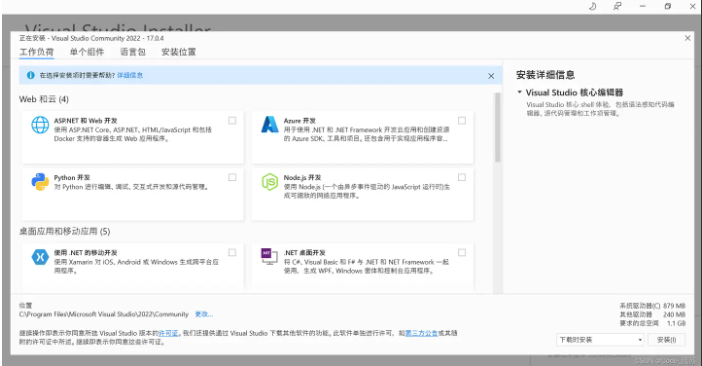Click the Node.js hexagon logo icon
Screen dimensions: 702x366
pyautogui.click(x=270, y=182)
